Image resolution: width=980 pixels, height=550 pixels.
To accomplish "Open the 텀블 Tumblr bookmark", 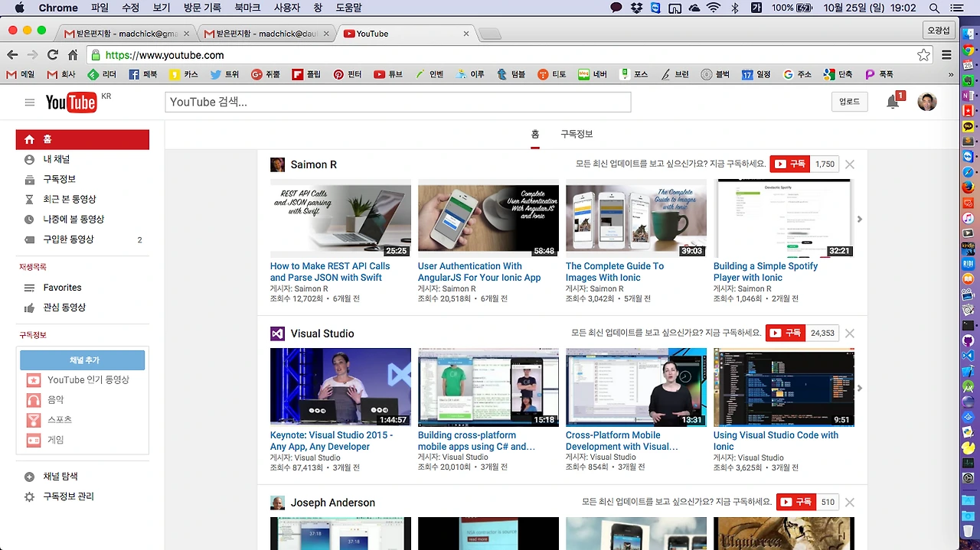I will coord(511,74).
